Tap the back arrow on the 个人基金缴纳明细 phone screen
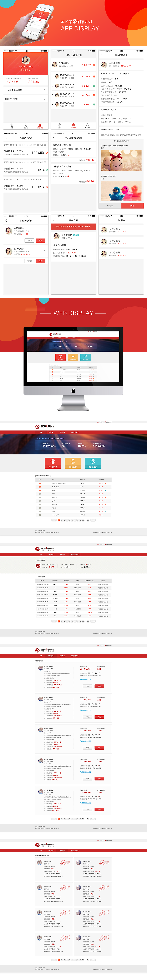Image resolution: width=147 pixels, height=980 pixels. [54, 138]
